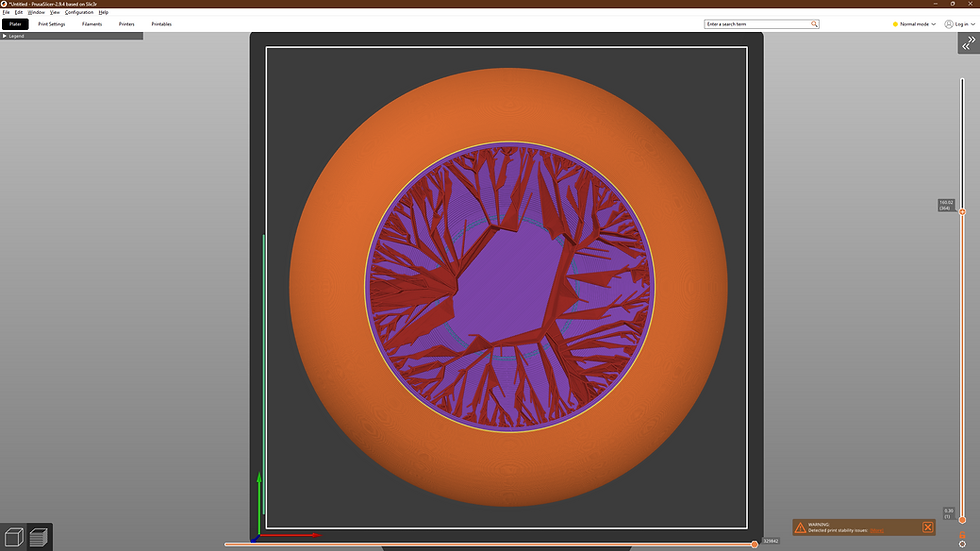980x551 pixels.
Task: Click the 329842 moves count label
Action: coord(771,541)
